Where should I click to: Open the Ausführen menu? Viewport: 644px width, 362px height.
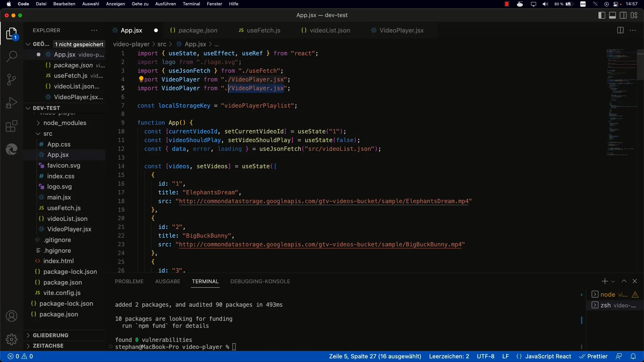click(x=165, y=4)
